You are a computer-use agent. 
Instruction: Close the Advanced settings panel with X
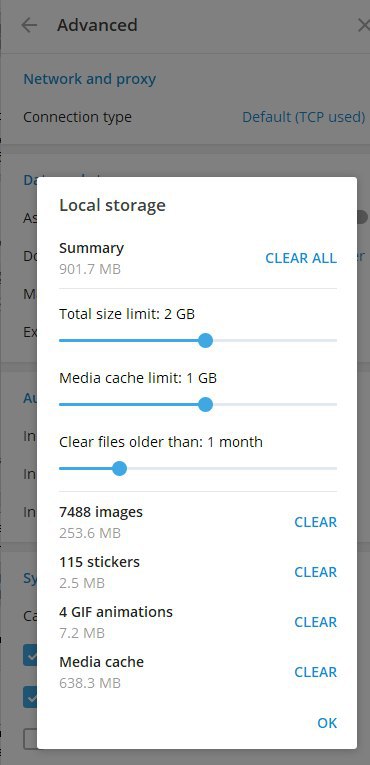coord(363,25)
